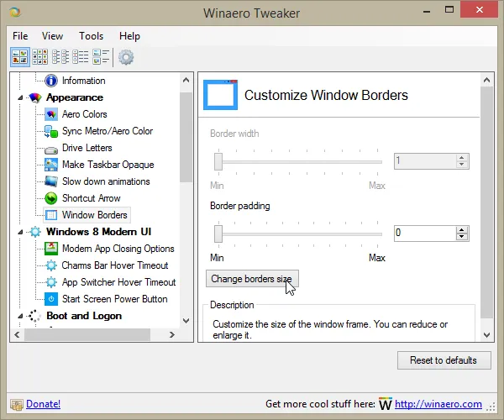Viewport: 504px width, 420px height.
Task: Click the Modern App Closing Options icon
Action: click(51, 249)
